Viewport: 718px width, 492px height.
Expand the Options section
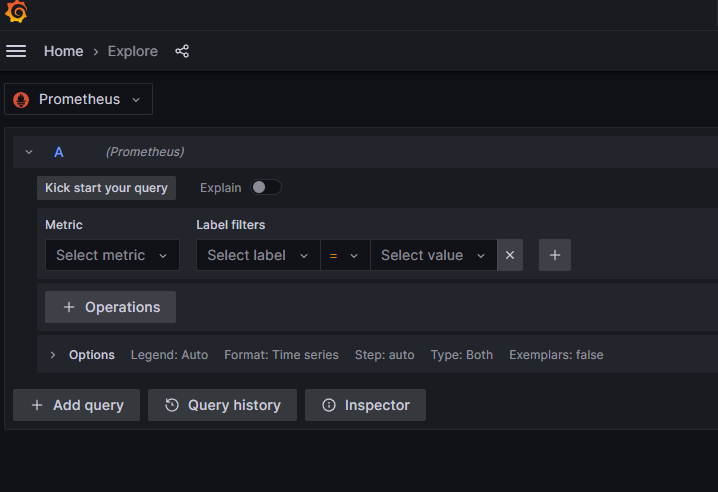coord(53,355)
